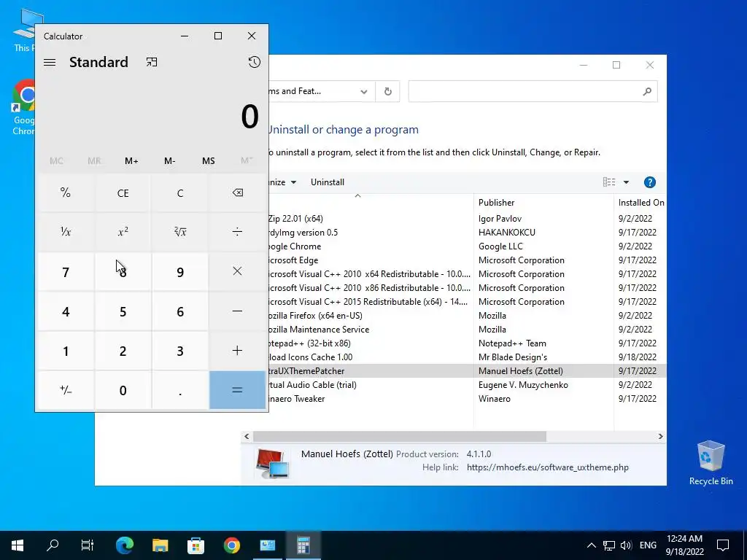Image resolution: width=747 pixels, height=560 pixels.
Task: Click the search box in Programs window
Action: click(x=533, y=91)
